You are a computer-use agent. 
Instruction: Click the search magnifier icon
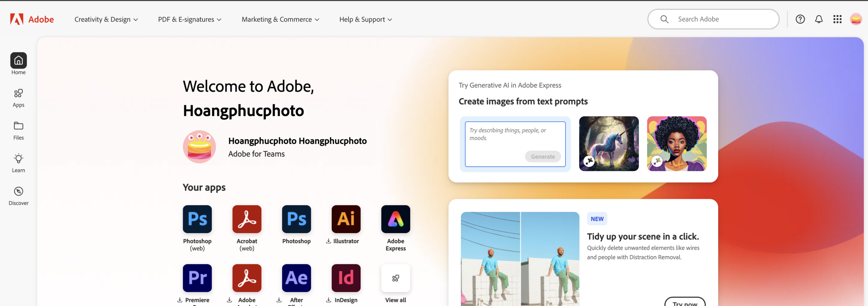[x=664, y=19]
